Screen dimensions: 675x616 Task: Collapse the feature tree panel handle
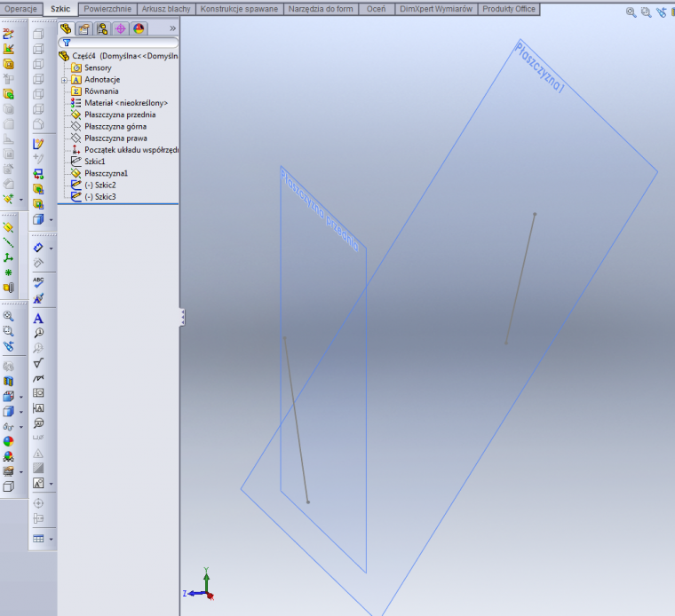pos(183,317)
